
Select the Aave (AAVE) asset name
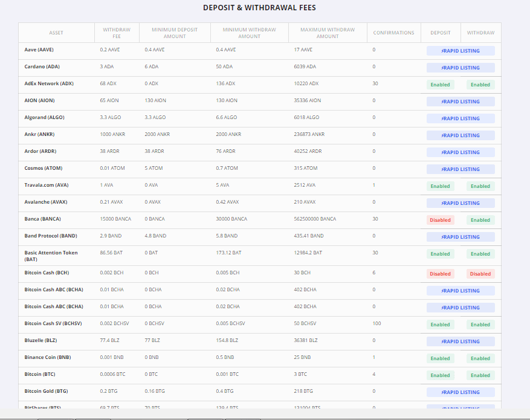(39, 50)
